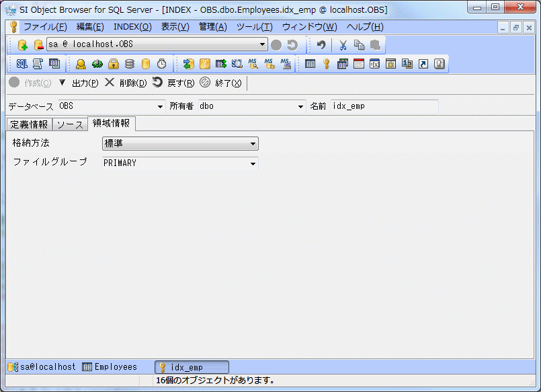This screenshot has width=541, height=392.
Task: Click the lock information icon
Action: tap(114, 64)
